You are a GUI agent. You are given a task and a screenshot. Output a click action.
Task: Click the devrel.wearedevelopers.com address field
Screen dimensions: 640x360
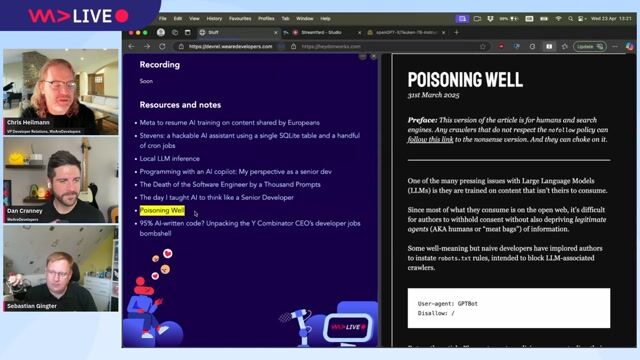[230, 47]
